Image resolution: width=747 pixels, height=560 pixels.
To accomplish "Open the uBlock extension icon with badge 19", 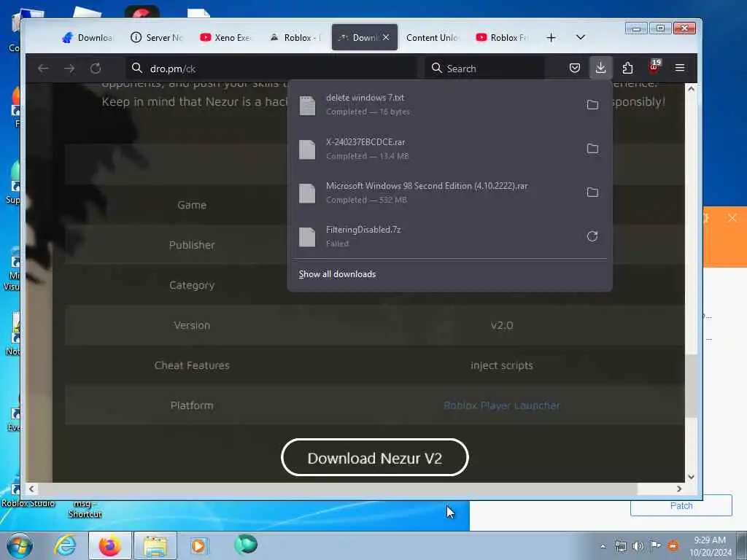I will point(654,67).
